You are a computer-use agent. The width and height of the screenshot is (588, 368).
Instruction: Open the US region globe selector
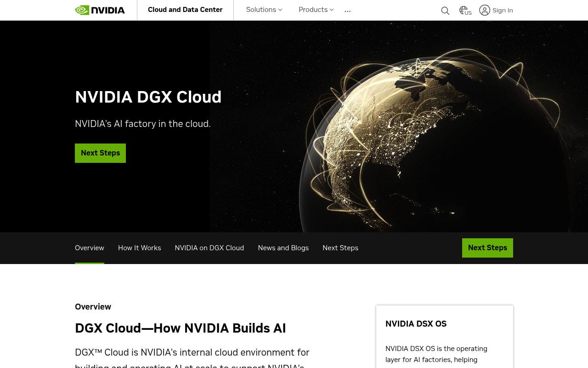click(x=465, y=11)
